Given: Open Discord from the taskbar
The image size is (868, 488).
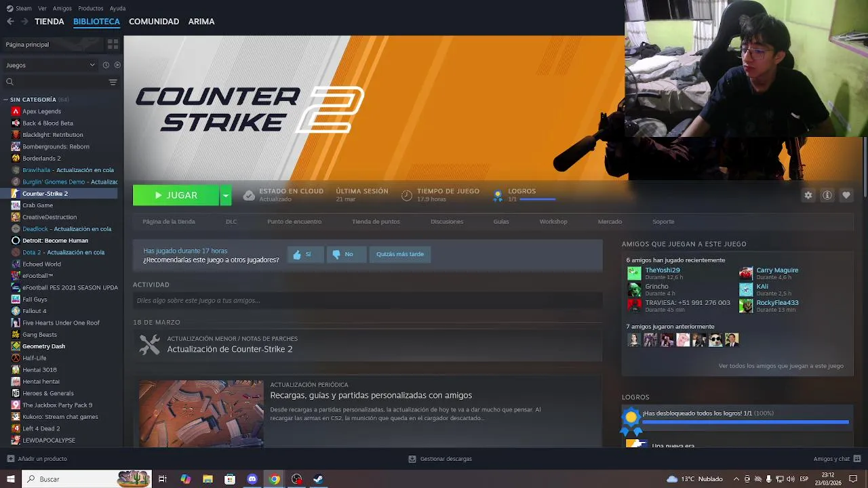Looking at the screenshot, I should 252,479.
